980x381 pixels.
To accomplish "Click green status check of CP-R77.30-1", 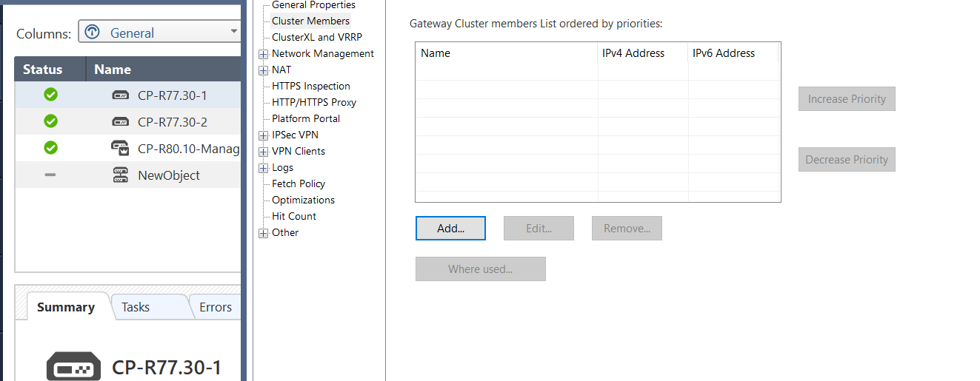I will point(50,95).
